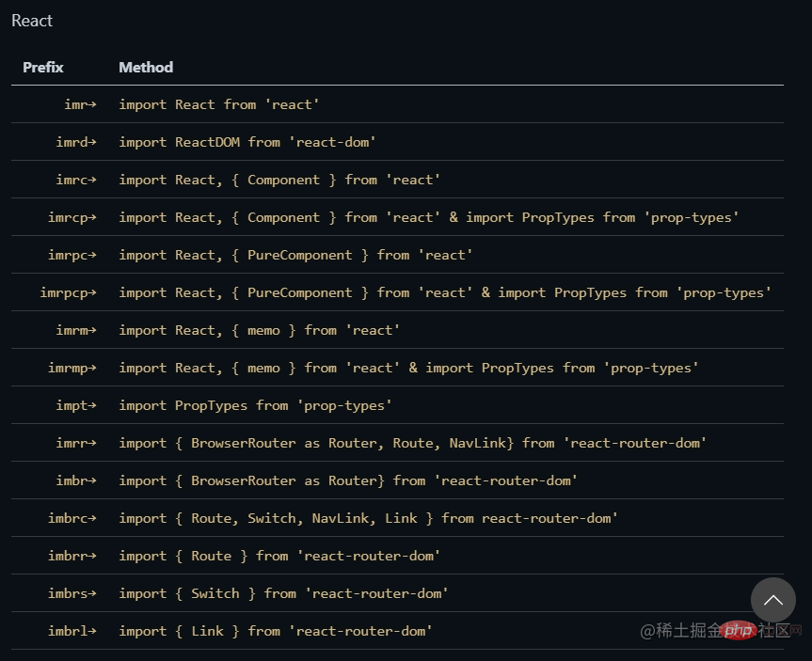Select the 'imrm→' prefix cell
Image resolution: width=812 pixels, height=661 pixels.
pyautogui.click(x=76, y=330)
